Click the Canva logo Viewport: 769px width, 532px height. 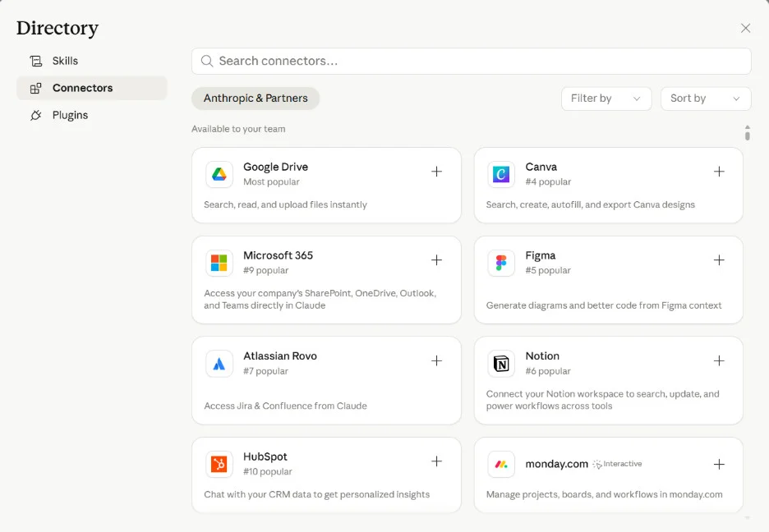pos(501,174)
